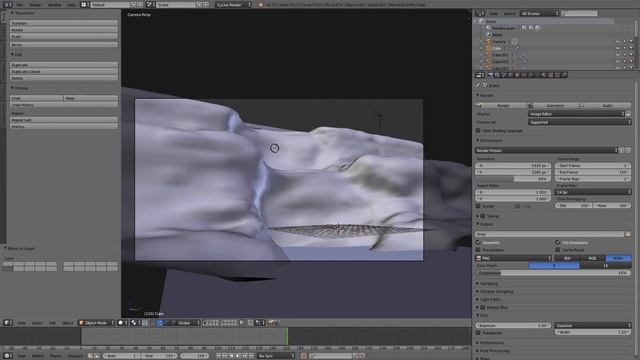Open the Help menu in top bar
This screenshot has height=360, width=640.
click(71, 4)
